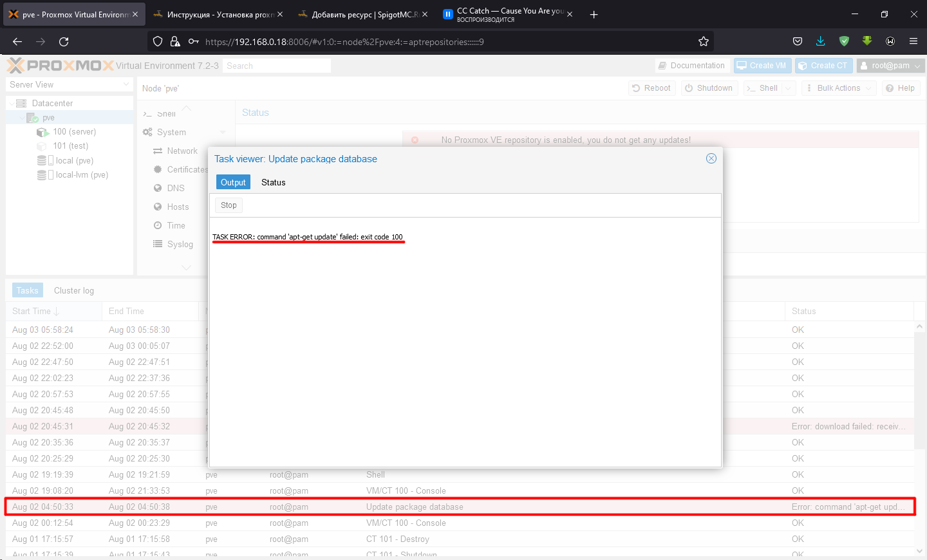
Task: Open the browser downloads arrow icon
Action: pyautogui.click(x=821, y=41)
